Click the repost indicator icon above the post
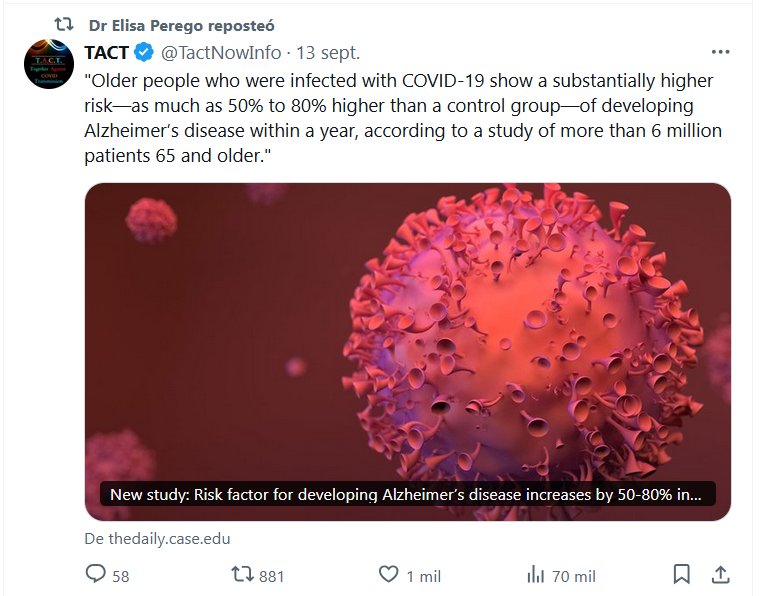The height and width of the screenshot is (596, 764). tap(62, 23)
